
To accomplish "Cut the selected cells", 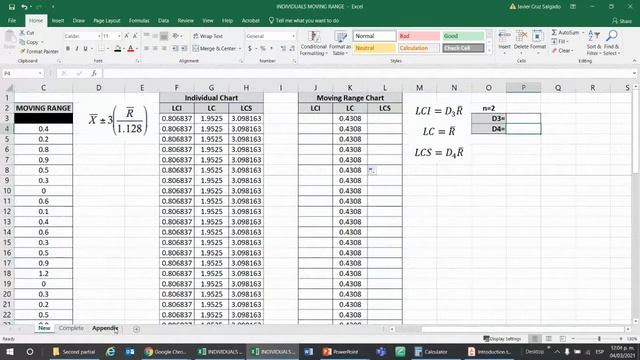I will [x=27, y=33].
